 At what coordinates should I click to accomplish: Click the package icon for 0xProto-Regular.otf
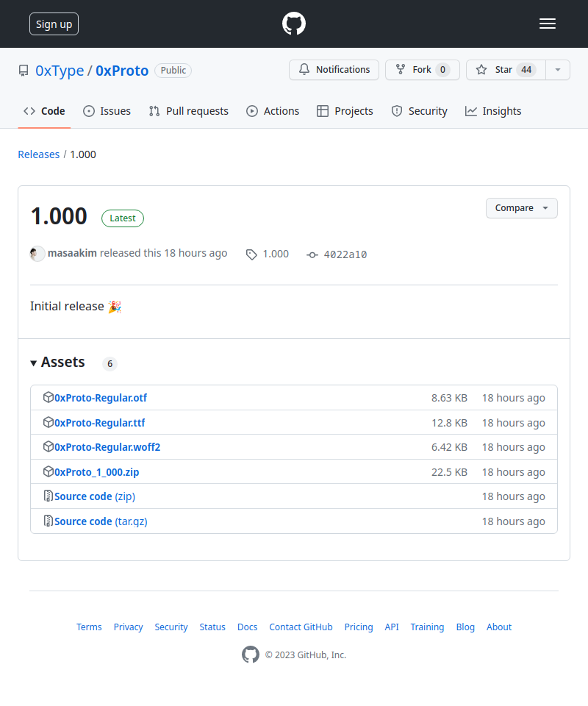[49, 398]
